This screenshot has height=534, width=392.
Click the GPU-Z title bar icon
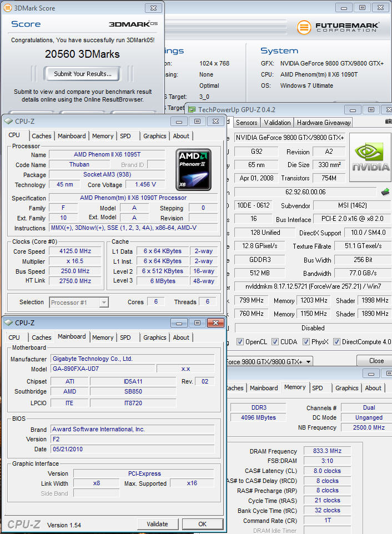(192, 110)
